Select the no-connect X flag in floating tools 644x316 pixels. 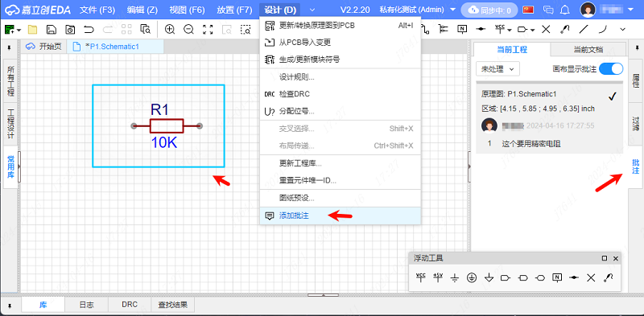coord(591,278)
